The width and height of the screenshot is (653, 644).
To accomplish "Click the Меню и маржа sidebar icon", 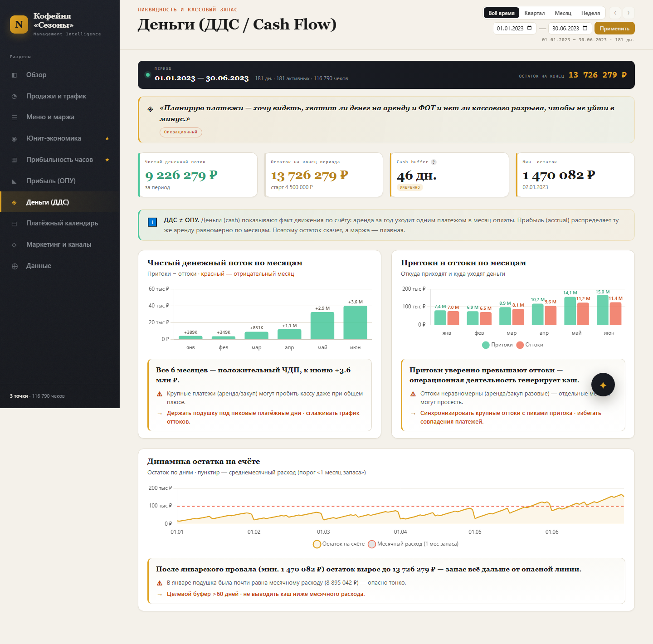I will (x=14, y=117).
